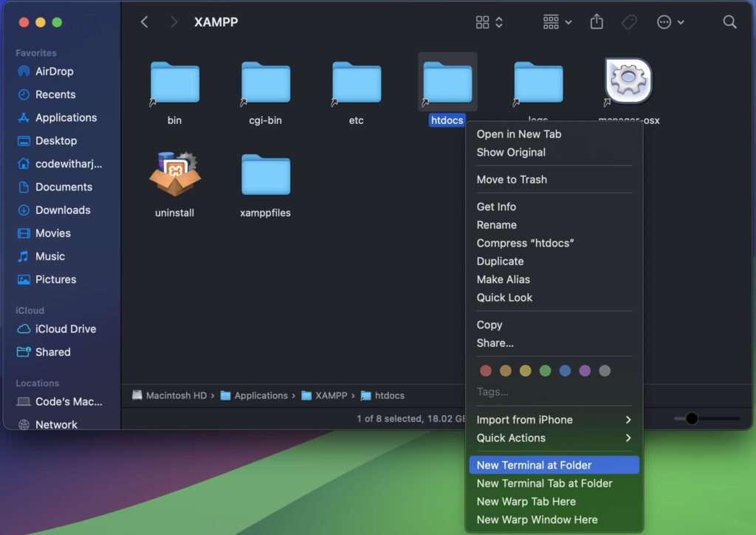
Task: Select the htdocs folder icon
Action: click(447, 83)
